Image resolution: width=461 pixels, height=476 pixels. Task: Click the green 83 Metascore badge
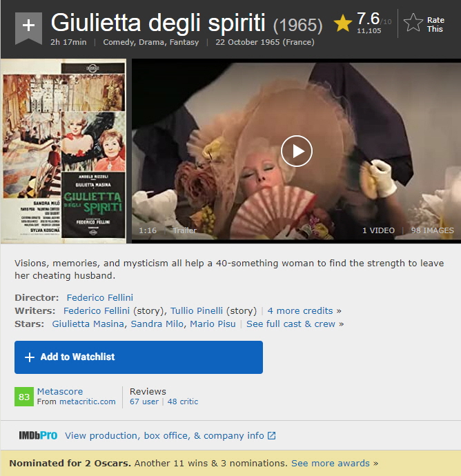(x=24, y=397)
